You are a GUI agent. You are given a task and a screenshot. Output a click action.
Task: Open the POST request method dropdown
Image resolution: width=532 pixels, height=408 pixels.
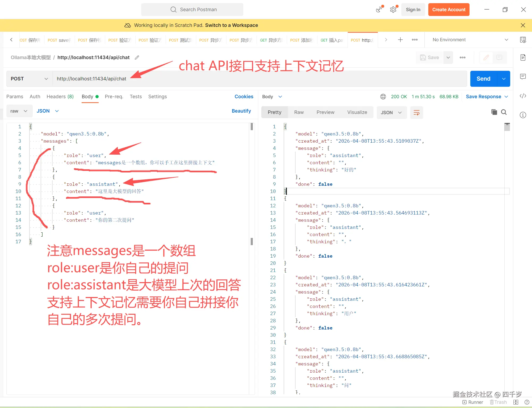29,79
